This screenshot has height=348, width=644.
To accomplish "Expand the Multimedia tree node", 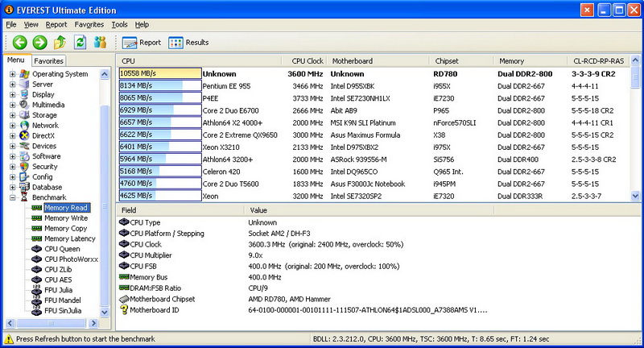I will pyautogui.click(x=13, y=105).
